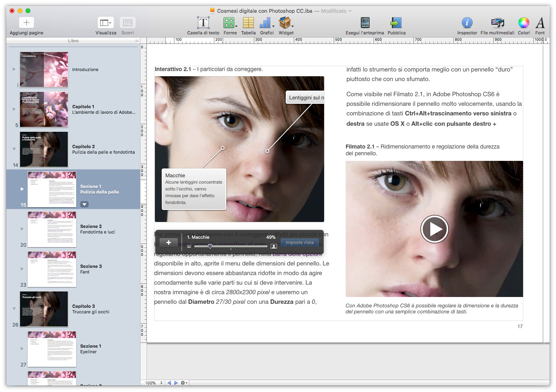Play the Filmato 2.1 video
This screenshot has height=392, width=556.
point(434,229)
